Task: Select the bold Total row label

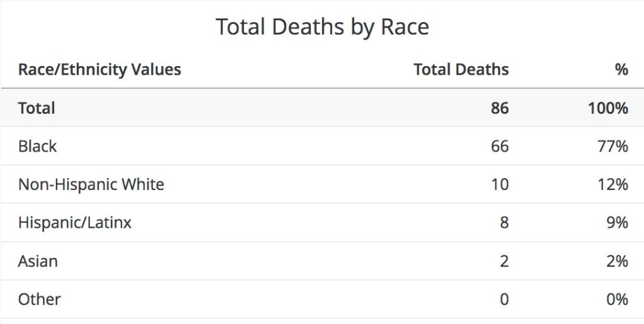Action: tap(36, 108)
